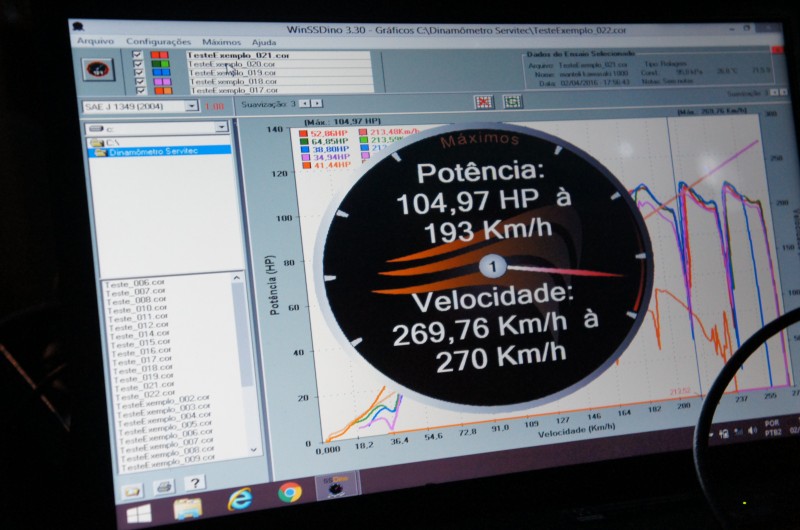This screenshot has height=530, width=800.
Task: Toggle the TesteExemplo_019.cor checkbox
Action: [138, 74]
